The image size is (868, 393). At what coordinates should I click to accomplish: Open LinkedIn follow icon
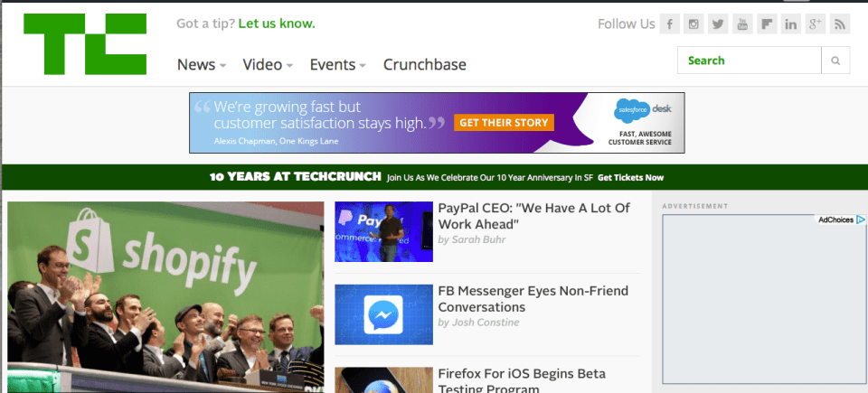(x=791, y=24)
